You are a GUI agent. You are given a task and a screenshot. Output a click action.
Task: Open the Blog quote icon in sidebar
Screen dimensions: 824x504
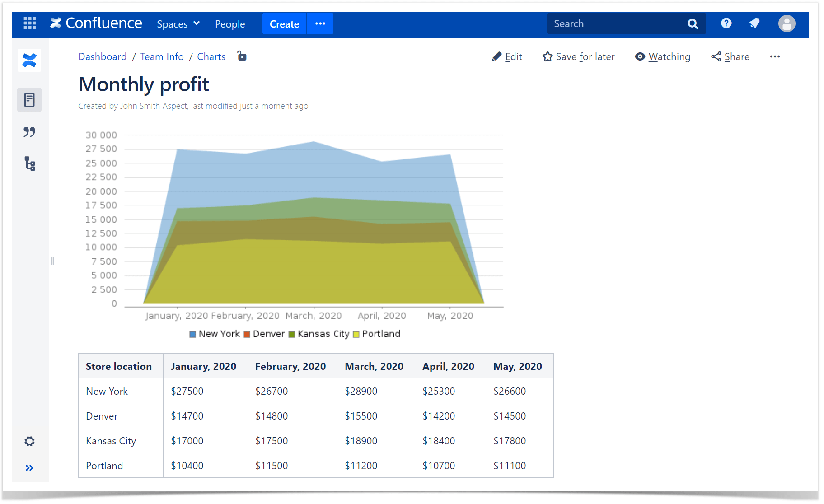pos(29,132)
